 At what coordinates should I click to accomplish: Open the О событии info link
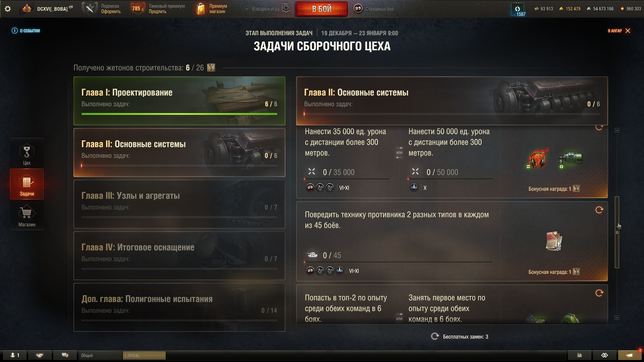coord(26,31)
